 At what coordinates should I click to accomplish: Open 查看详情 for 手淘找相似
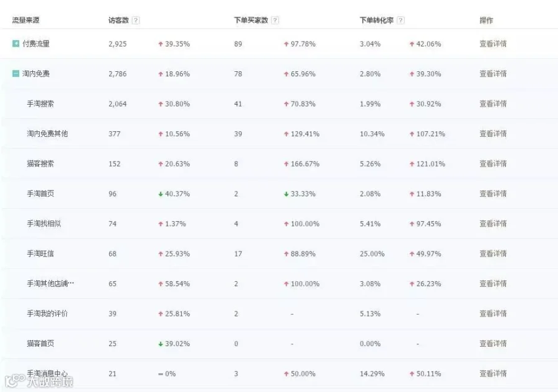493,224
